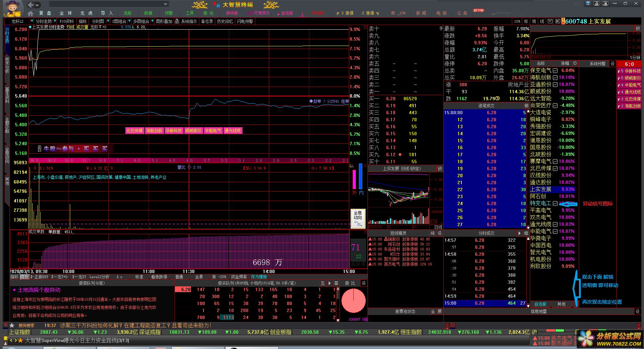
Task: Click the lock icon beside 图形叠加
Action: (176, 21)
